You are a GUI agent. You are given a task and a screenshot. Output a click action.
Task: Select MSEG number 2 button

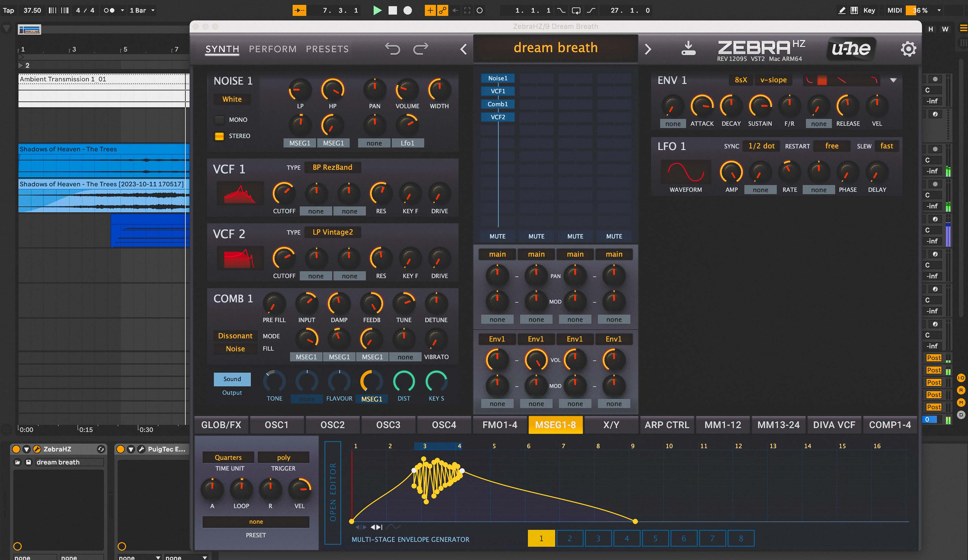[x=570, y=539]
